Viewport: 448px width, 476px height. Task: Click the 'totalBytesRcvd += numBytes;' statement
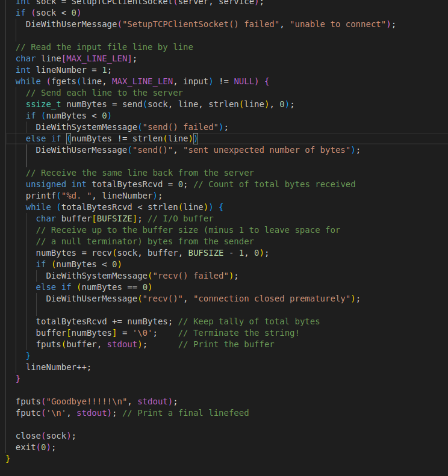104,322
